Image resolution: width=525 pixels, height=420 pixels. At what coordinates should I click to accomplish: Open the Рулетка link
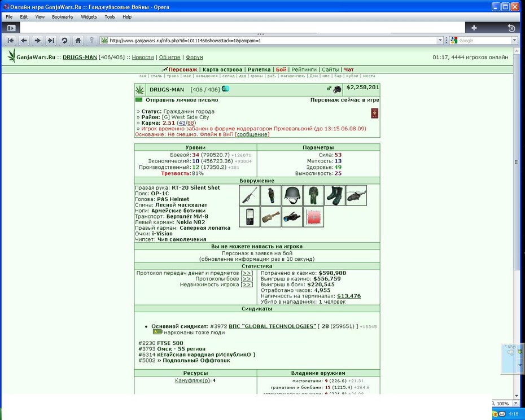[259, 69]
